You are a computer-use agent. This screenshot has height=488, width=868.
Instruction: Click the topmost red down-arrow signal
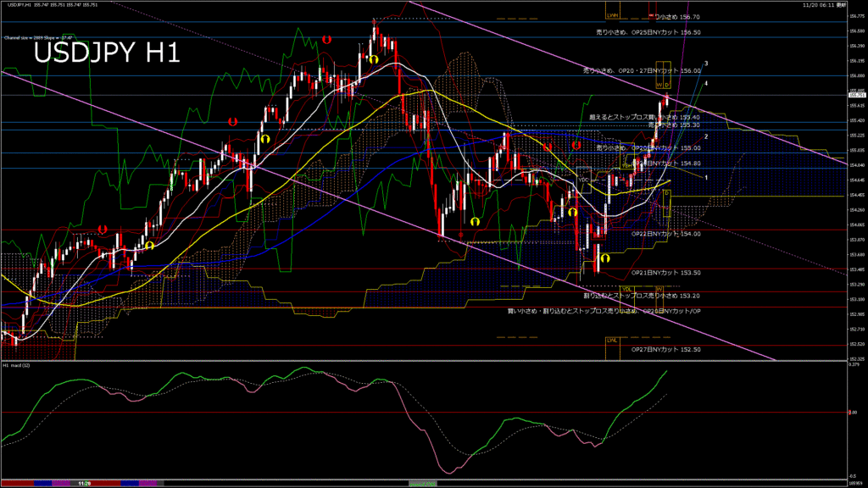pos(327,40)
